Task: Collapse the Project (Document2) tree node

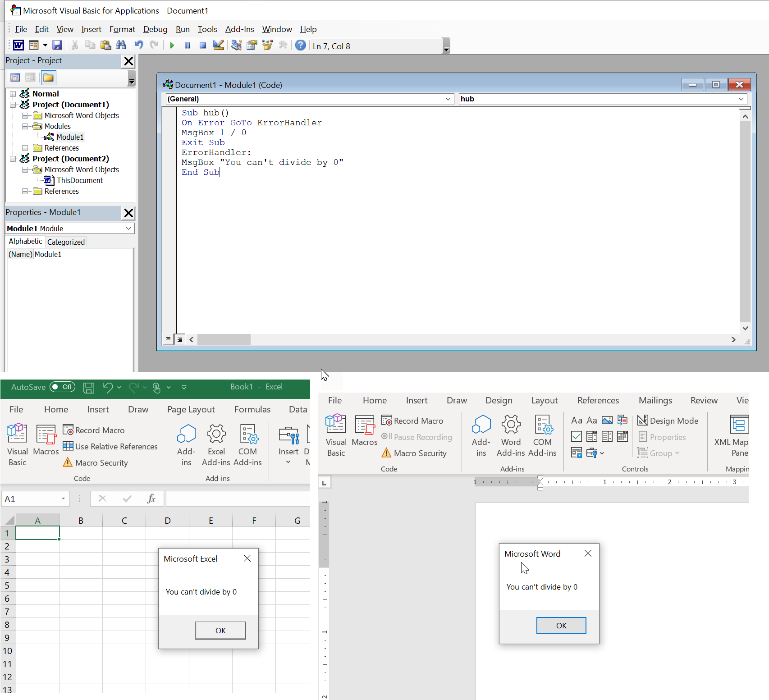Action: pyautogui.click(x=13, y=159)
